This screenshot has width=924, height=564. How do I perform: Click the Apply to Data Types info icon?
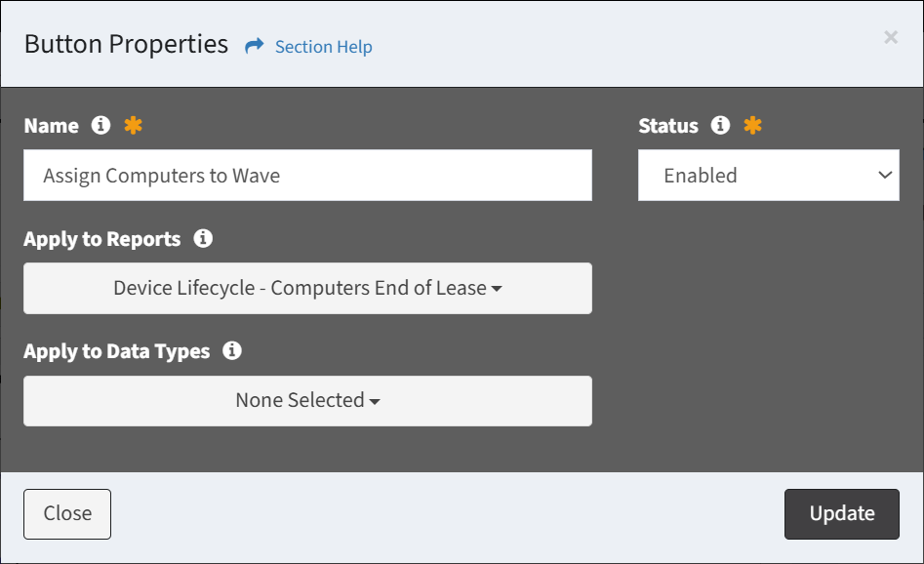click(x=232, y=350)
